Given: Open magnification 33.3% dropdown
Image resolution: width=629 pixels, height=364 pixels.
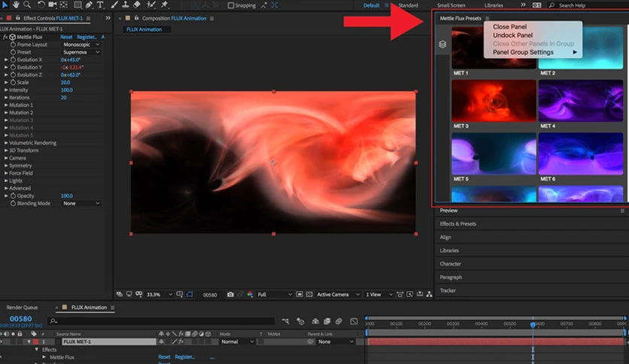Looking at the screenshot, I should coord(159,294).
